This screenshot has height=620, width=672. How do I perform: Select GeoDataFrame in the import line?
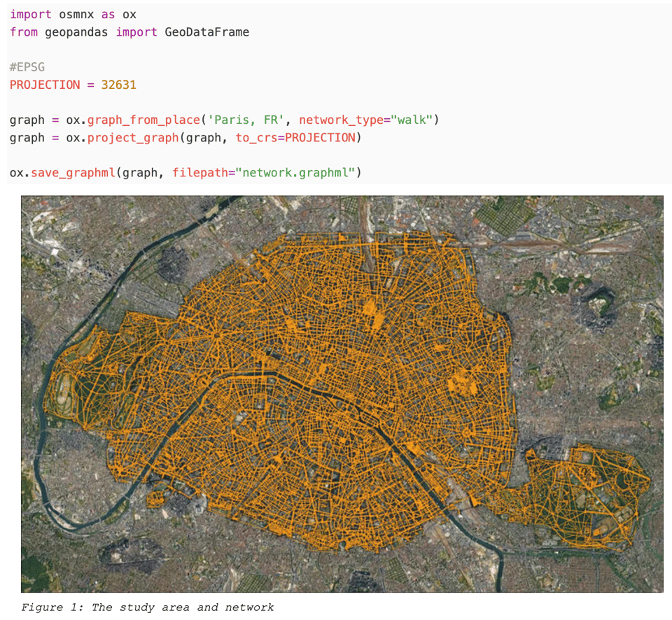point(206,32)
